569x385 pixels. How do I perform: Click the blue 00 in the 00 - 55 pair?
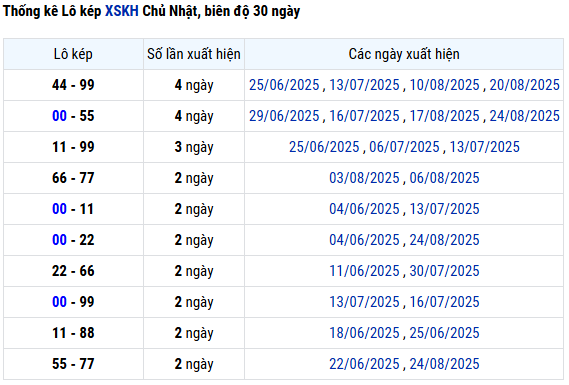pyautogui.click(x=60, y=116)
